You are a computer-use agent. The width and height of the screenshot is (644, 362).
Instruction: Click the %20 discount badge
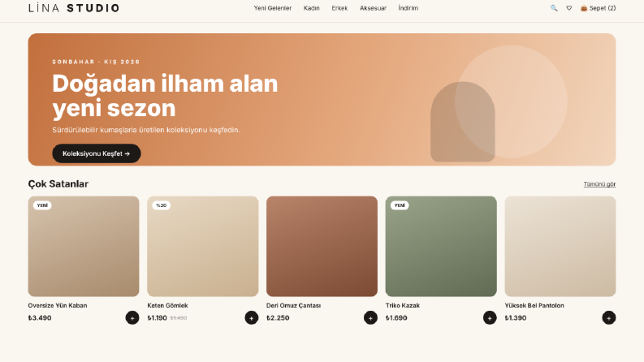click(x=162, y=205)
